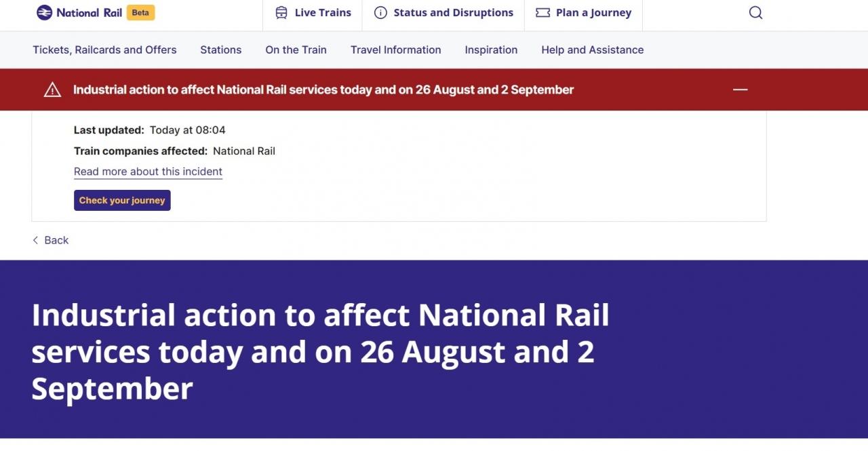Open the Stations menu
This screenshot has height=451, width=868.
220,50
